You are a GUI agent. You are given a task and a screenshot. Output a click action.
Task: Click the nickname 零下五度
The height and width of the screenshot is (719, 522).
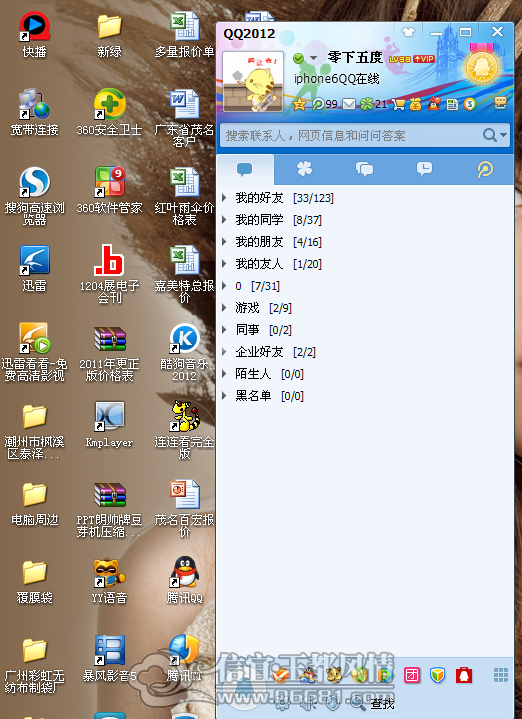(355, 58)
